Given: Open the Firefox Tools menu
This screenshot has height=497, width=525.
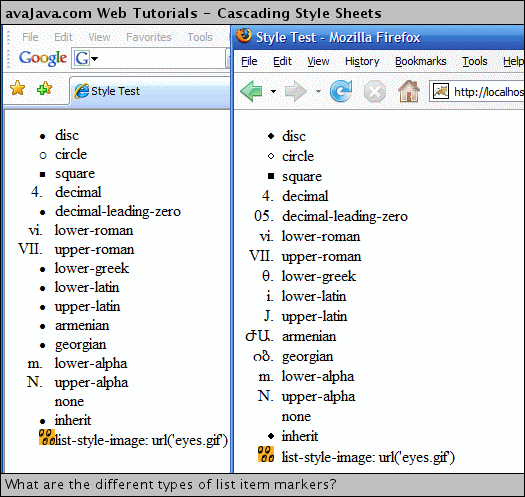Looking at the screenshot, I should [x=474, y=61].
